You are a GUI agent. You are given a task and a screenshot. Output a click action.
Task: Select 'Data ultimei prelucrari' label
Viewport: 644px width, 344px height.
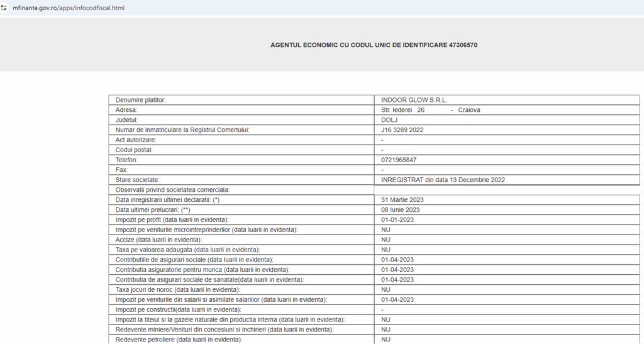(153, 210)
